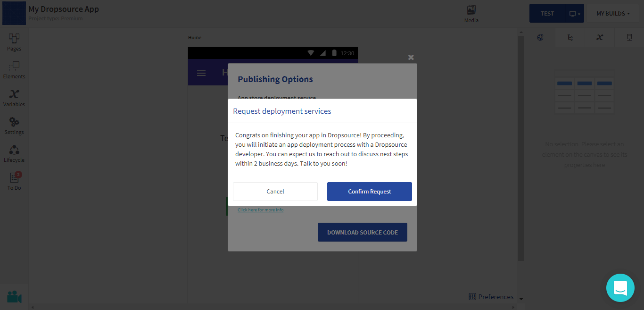Click the hamburger menu in app canvas

[x=201, y=73]
